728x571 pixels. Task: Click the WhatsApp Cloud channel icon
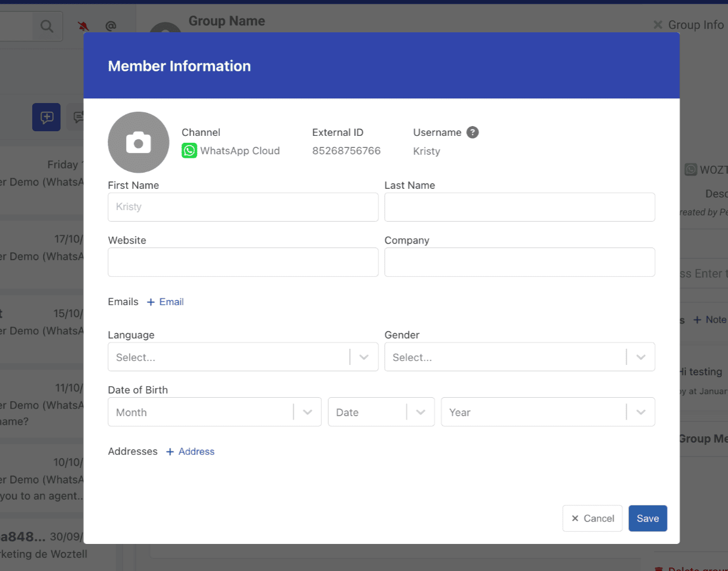pyautogui.click(x=189, y=151)
